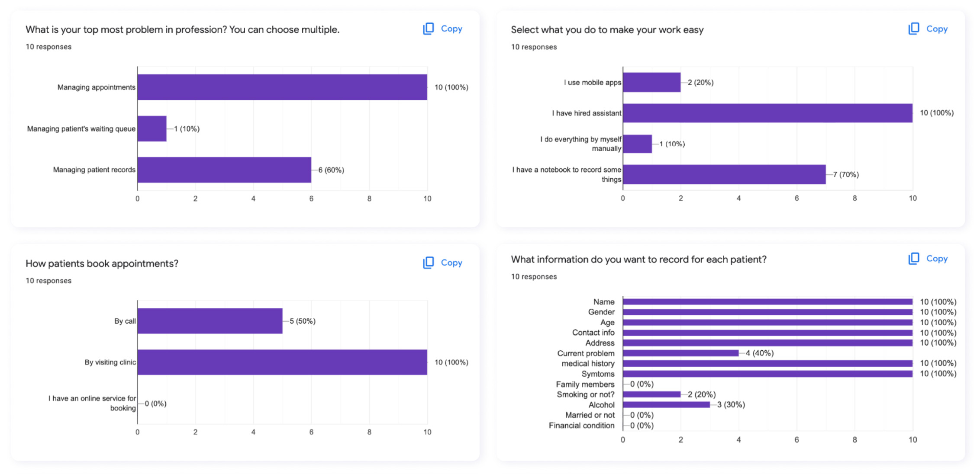Select the 'Alcohol' bar

pyautogui.click(x=666, y=405)
